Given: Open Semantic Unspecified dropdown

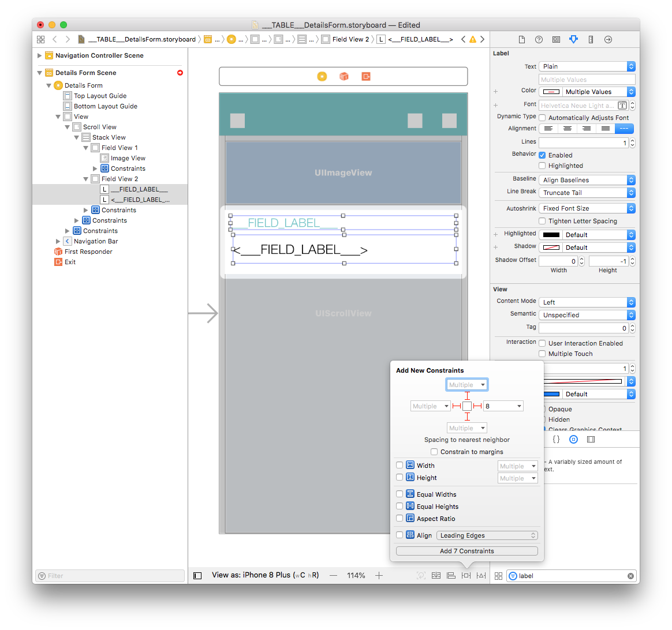Looking at the screenshot, I should [587, 315].
